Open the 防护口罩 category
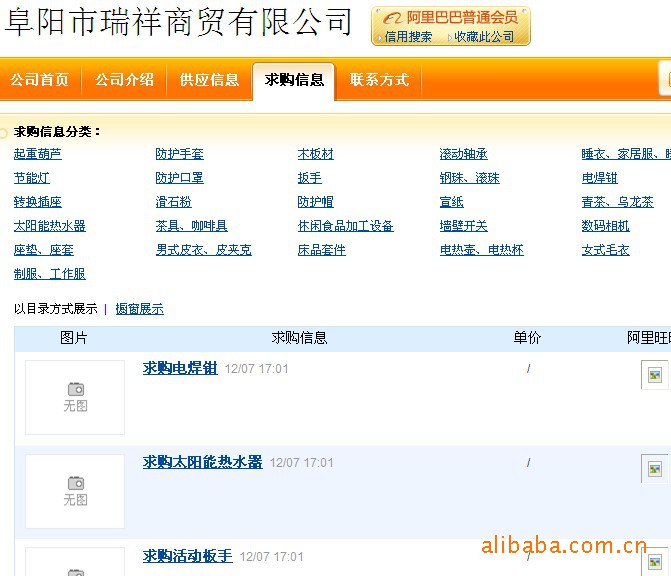Viewport: 671px width, 576px height. pyautogui.click(x=180, y=178)
